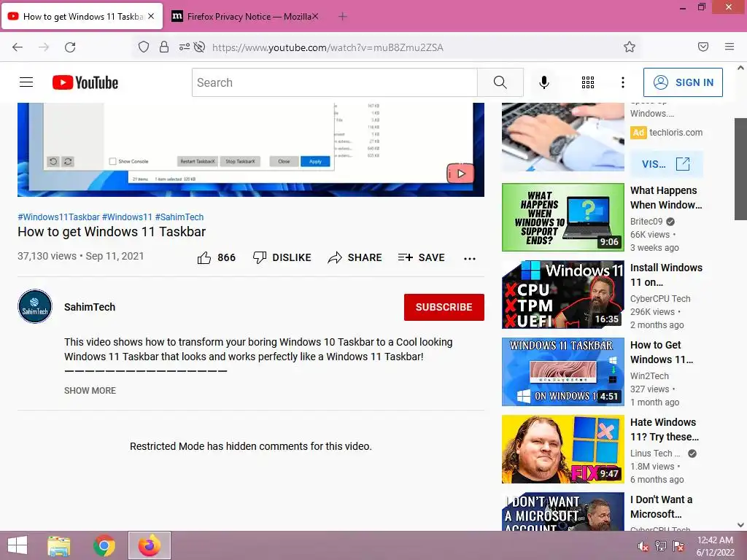Play the Install Windows 11 CyberCPU Tech thumbnail
This screenshot has width=747, height=560.
click(x=562, y=295)
